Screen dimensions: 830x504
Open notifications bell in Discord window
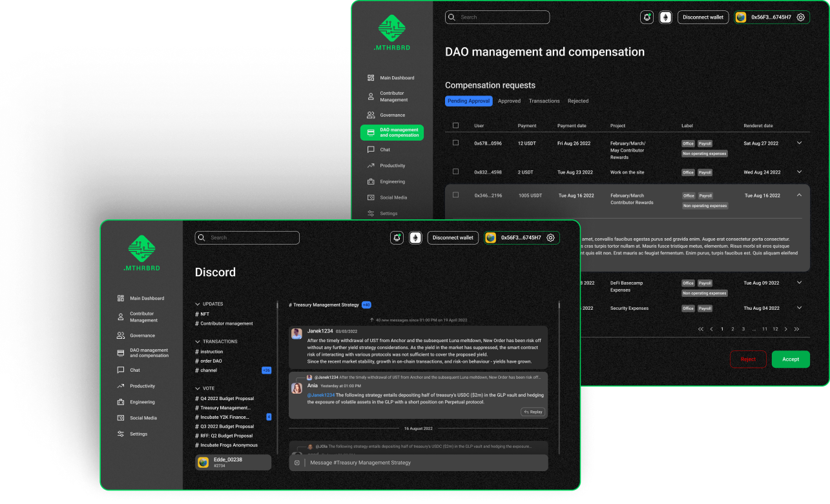tap(397, 237)
